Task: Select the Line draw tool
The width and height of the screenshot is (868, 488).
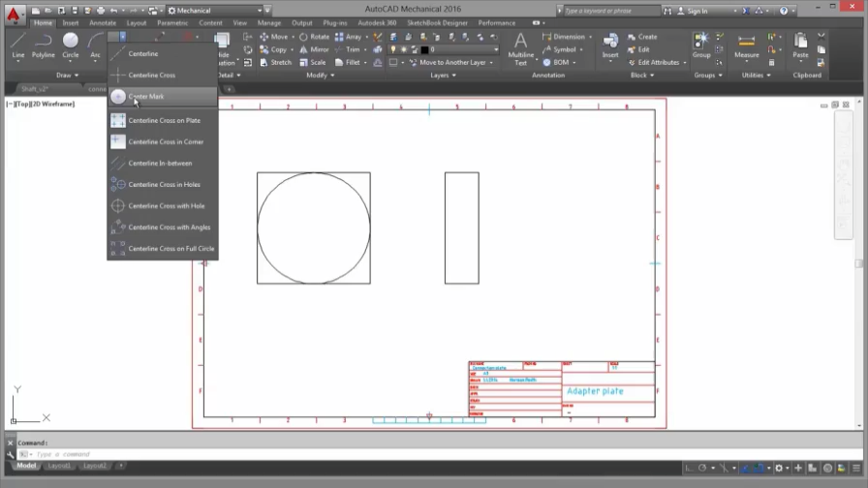Action: [x=17, y=46]
